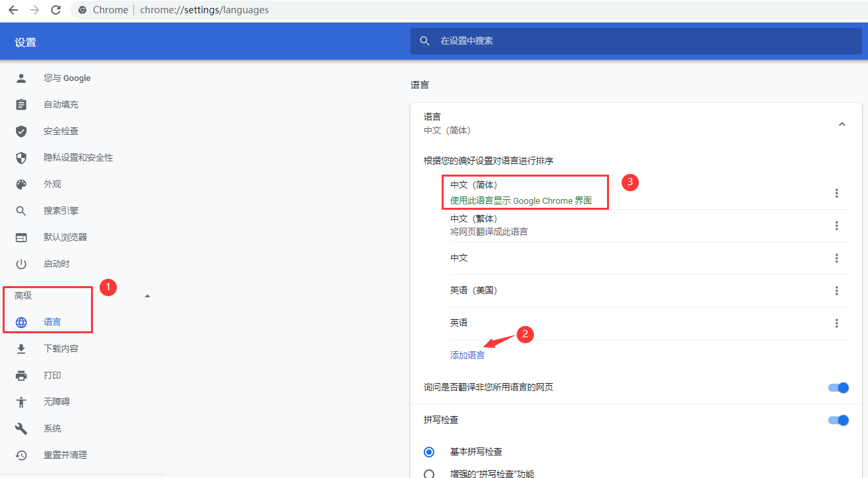The height and width of the screenshot is (478, 868).
Task: Click the magnifier icon for 搜索引擎
Action: [21, 211]
